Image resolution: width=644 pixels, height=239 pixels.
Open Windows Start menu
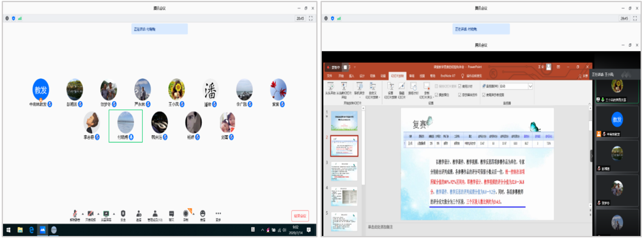point(8,230)
